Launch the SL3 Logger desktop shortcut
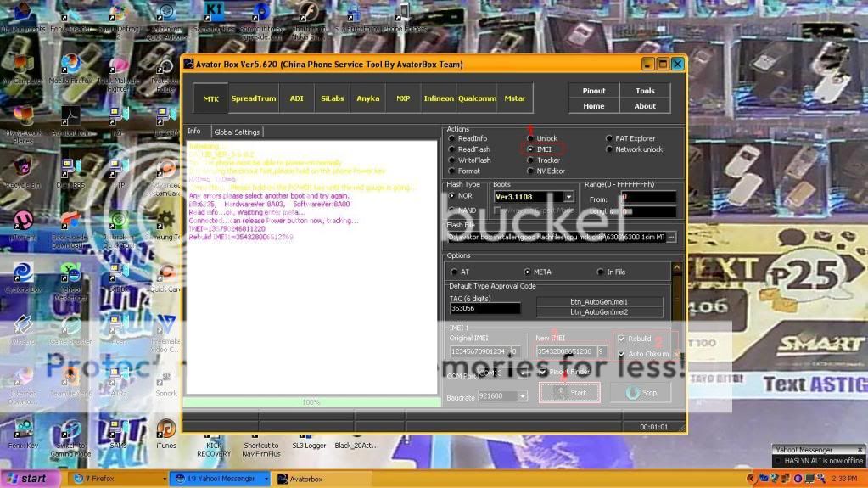The height and width of the screenshot is (488, 868). [x=307, y=430]
